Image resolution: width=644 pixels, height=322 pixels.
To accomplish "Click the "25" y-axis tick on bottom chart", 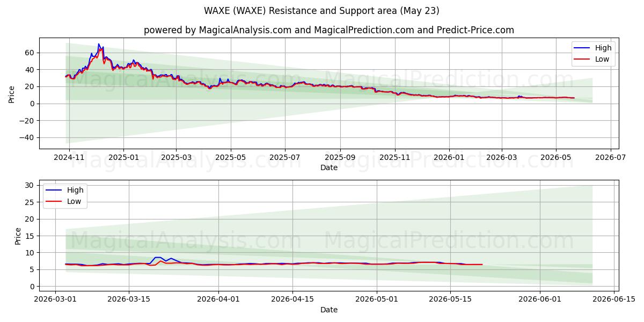I will coord(31,202).
